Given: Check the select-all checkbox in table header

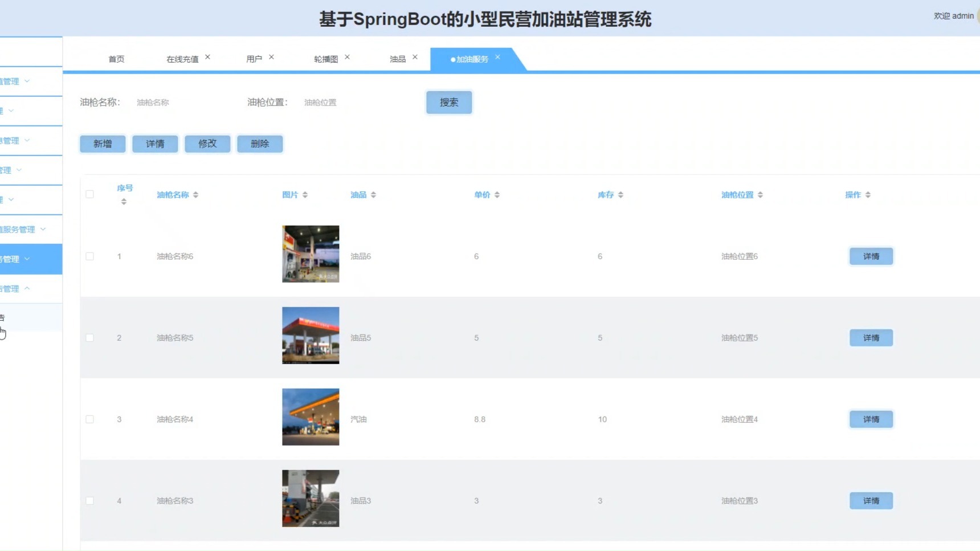Looking at the screenshot, I should click(89, 194).
